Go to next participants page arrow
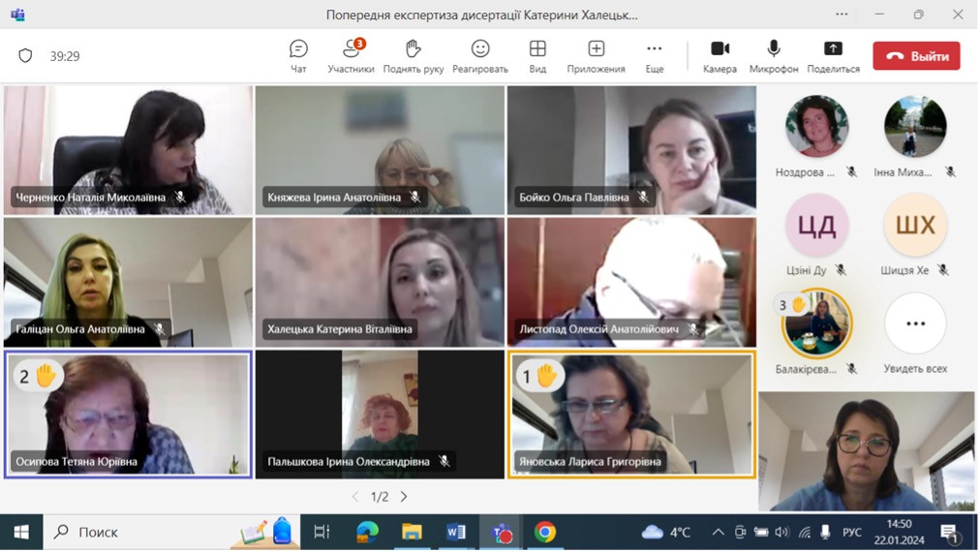This screenshot has width=980, height=552. click(x=404, y=497)
